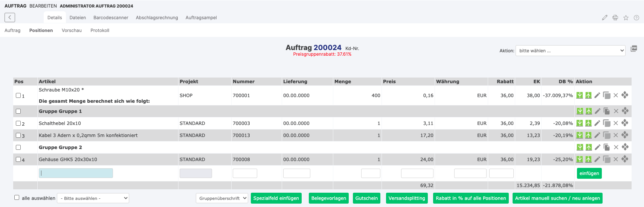Check the Gruppe Gruppe 2 row checkbox

click(18, 147)
